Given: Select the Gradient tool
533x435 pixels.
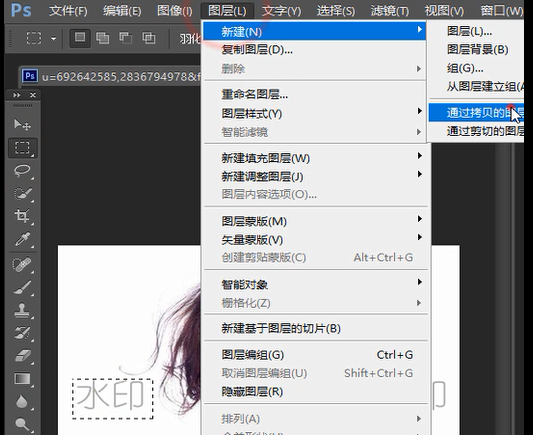Looking at the screenshot, I should tap(22, 379).
